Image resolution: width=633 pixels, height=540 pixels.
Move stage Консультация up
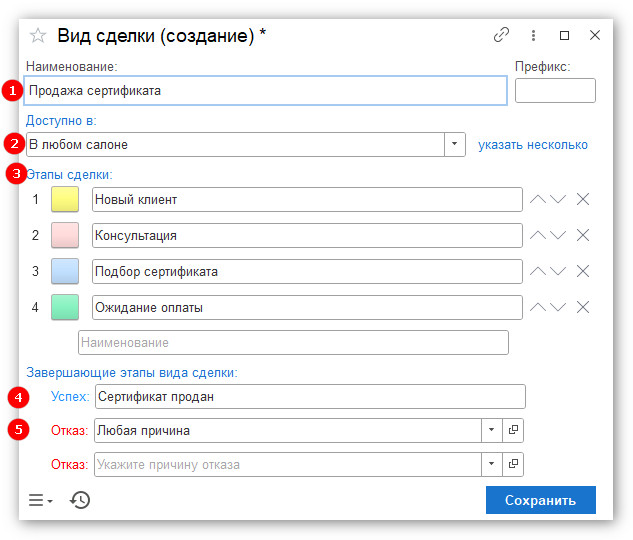pos(538,235)
